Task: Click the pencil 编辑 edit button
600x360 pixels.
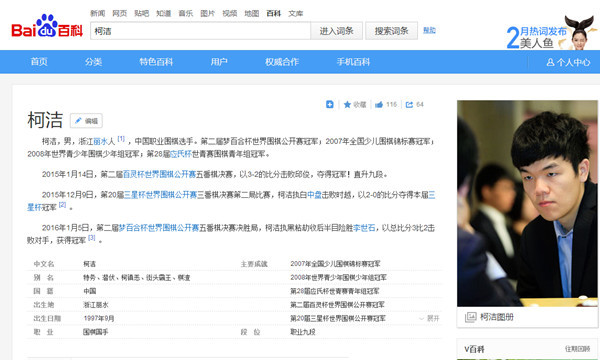Action: point(86,121)
